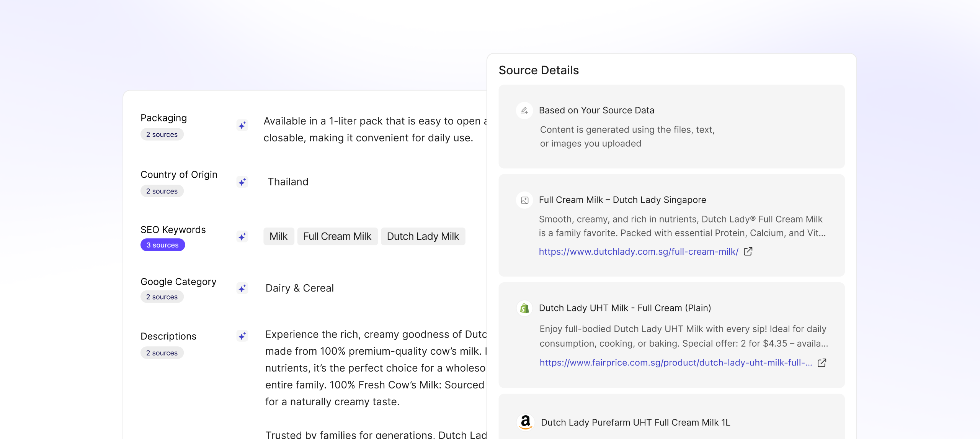Click the external link icon beside the dutchlady.com.sg URL

tap(748, 251)
